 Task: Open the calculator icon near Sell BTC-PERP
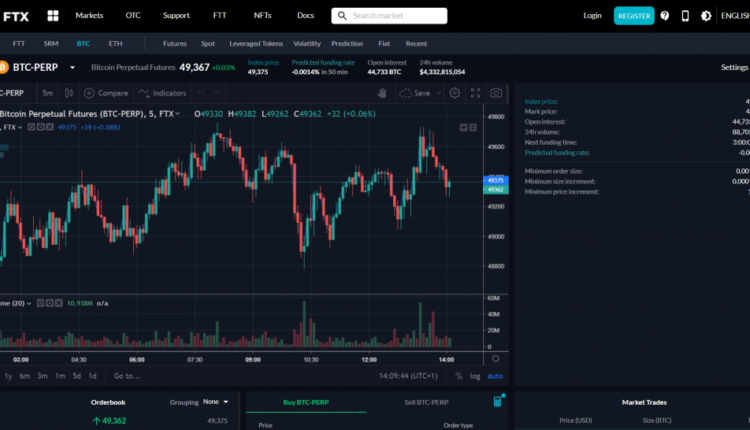pos(497,401)
